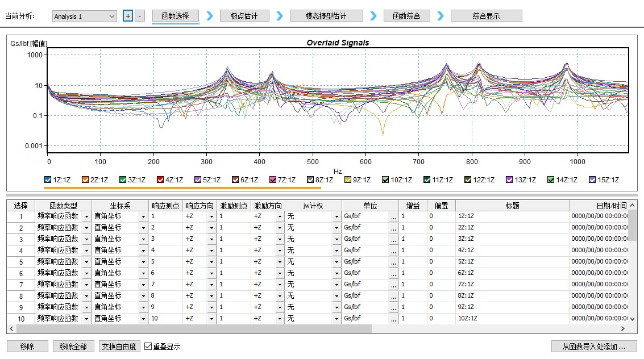Viewport: 644px width, 359px height.
Task: Open function type dropdown in row 1
Action: 86,216
